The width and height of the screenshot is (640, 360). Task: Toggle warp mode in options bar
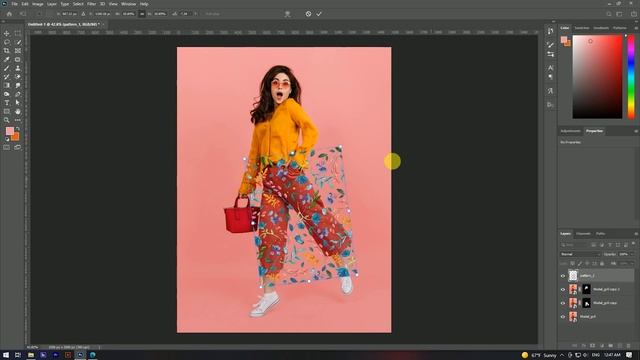click(287, 14)
